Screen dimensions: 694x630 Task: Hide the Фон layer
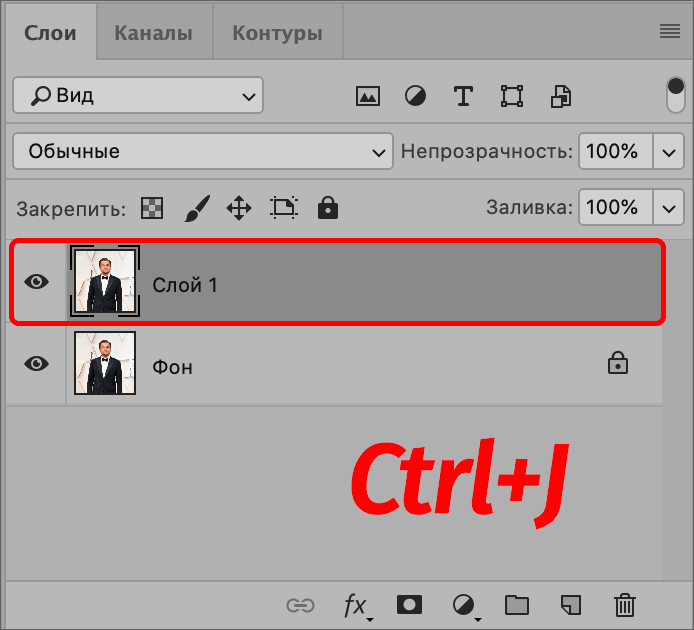[36, 363]
